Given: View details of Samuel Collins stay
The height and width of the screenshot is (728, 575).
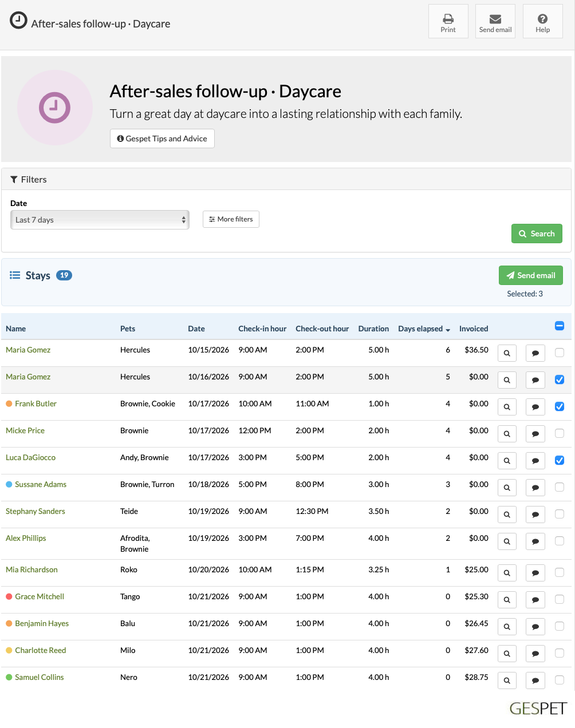Looking at the screenshot, I should click(x=507, y=680).
